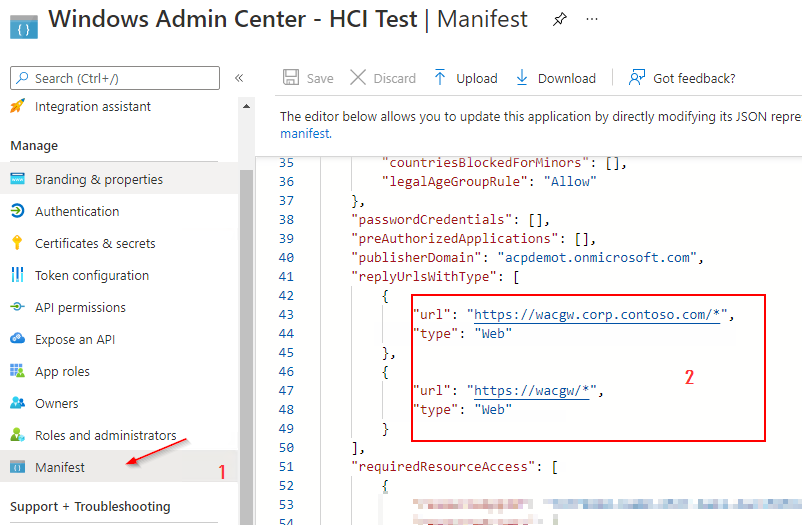Click line number 41 in editor
The image size is (802, 525).
tap(286, 277)
